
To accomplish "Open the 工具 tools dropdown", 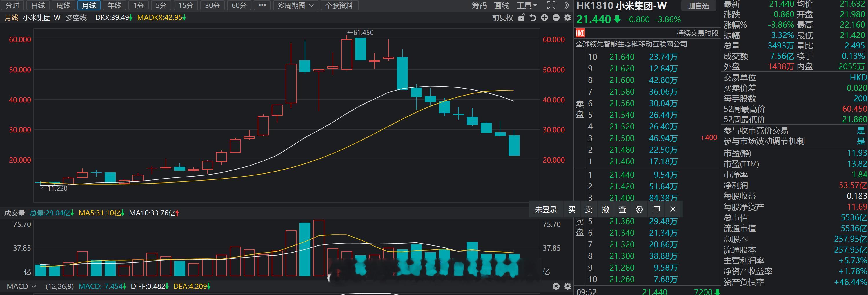I will tap(527, 6).
